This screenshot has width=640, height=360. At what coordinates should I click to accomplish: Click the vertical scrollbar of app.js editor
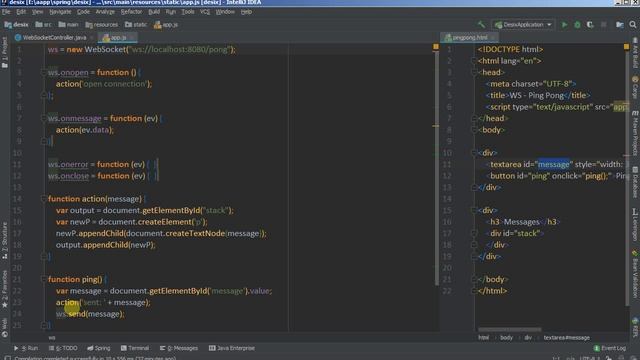[436, 167]
